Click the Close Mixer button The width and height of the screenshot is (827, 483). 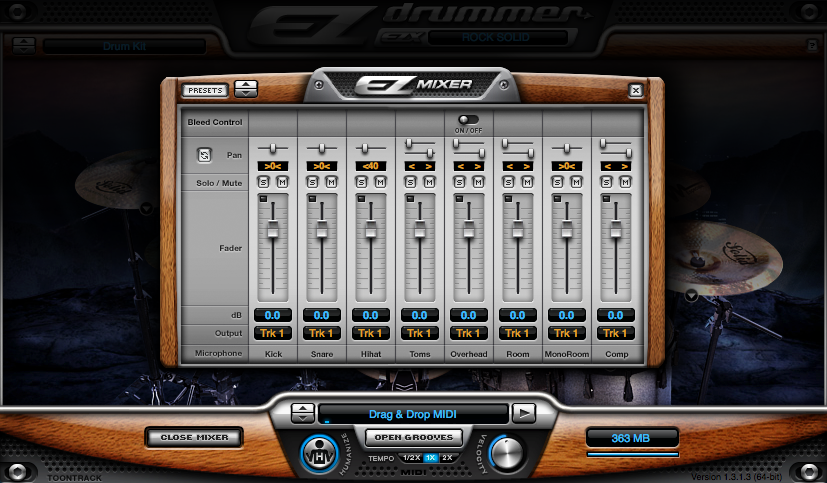pyautogui.click(x=194, y=437)
